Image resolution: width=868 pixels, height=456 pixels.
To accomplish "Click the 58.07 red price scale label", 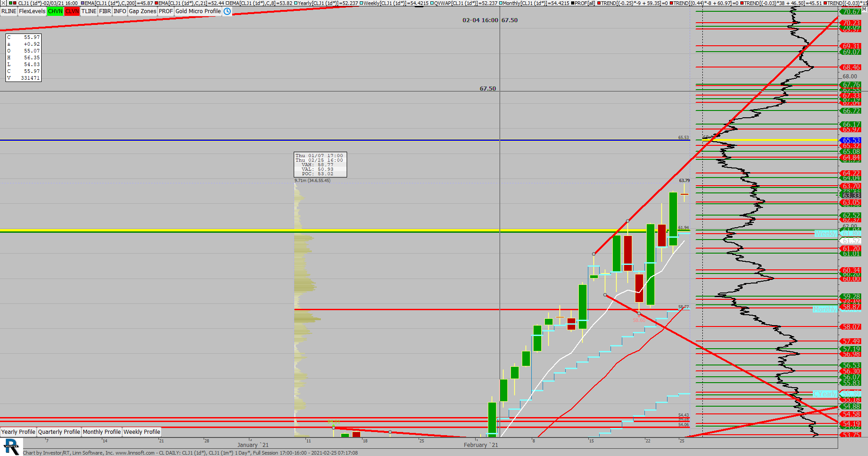I will [851, 326].
